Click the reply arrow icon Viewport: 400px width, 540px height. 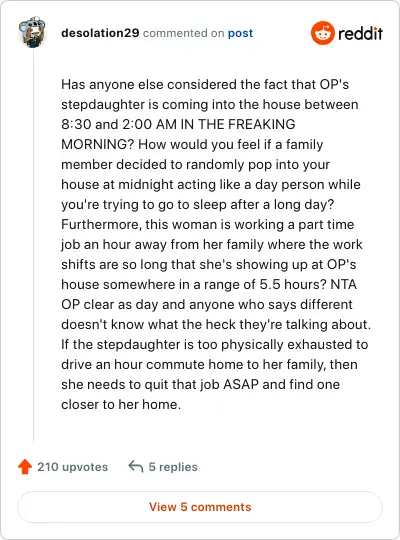[x=136, y=467]
